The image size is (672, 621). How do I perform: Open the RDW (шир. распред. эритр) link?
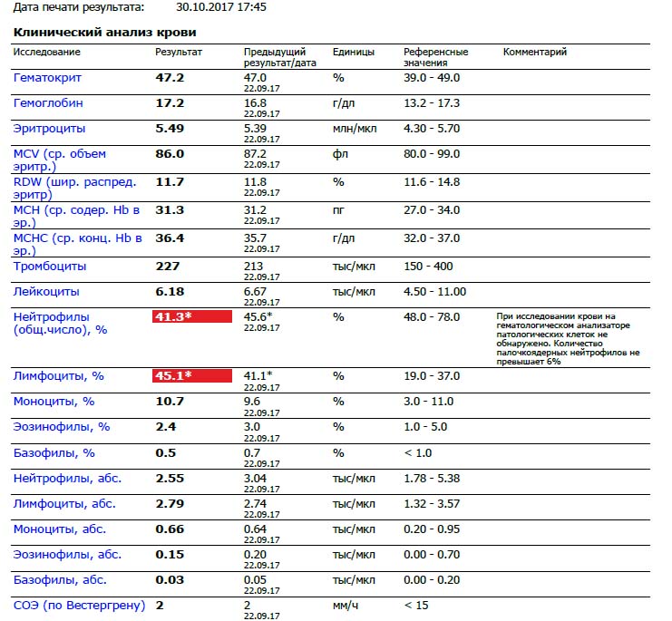pos(75,188)
